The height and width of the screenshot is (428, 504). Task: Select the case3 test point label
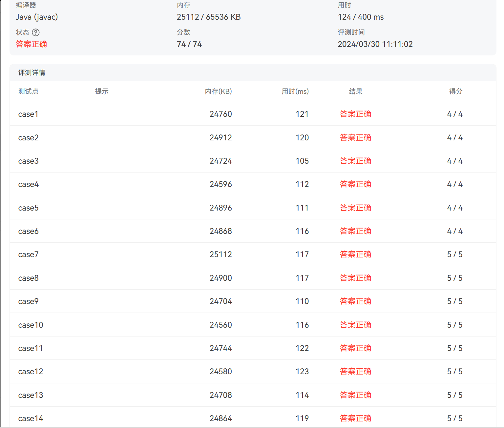click(x=28, y=161)
